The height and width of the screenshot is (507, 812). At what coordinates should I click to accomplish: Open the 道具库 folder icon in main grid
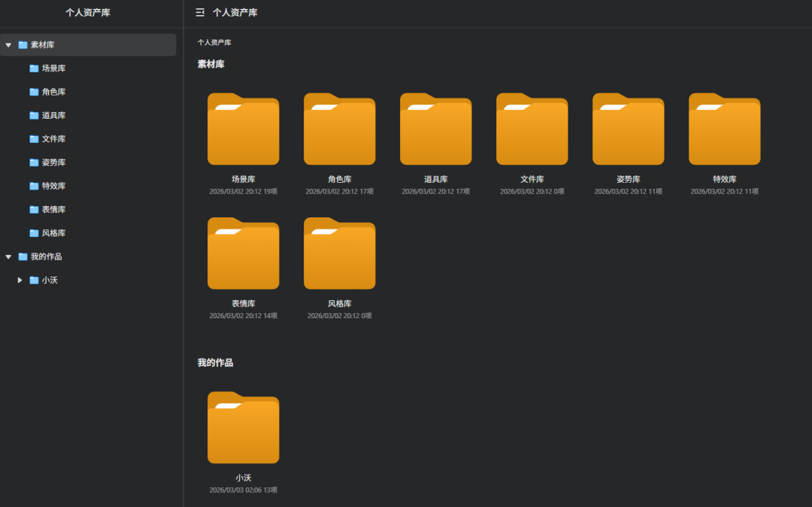pyautogui.click(x=436, y=129)
